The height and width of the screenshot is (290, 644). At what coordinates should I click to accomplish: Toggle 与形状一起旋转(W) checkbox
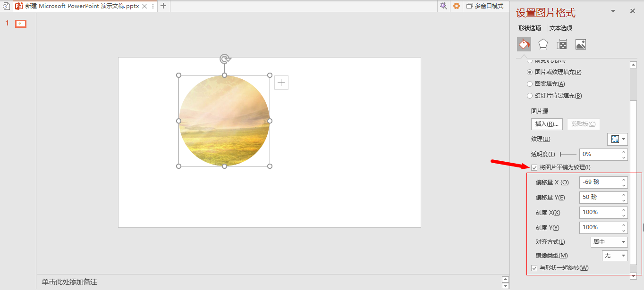click(534, 268)
